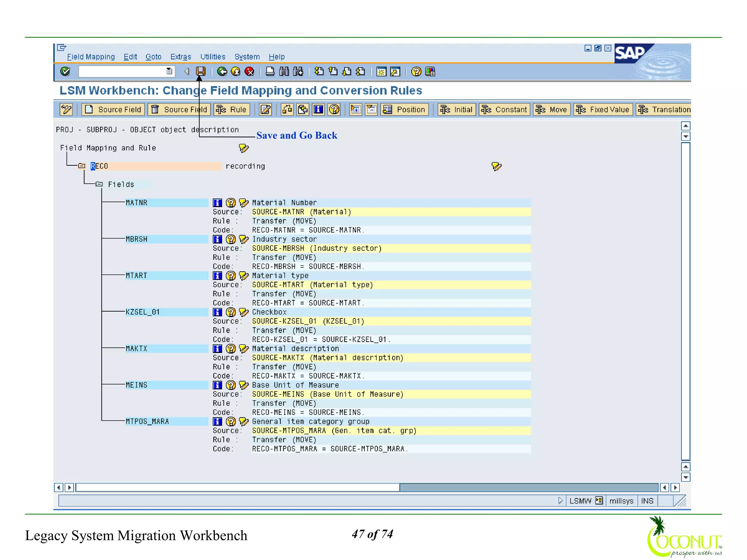Click the Collapse subtree toolbar icon

click(x=371, y=109)
